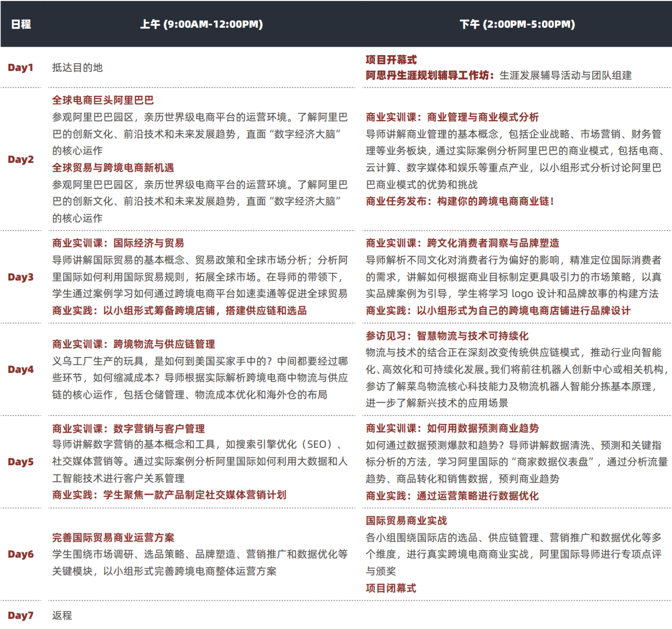This screenshot has height=629, width=672.
Task: Click 商业实践：以小组形式筹备跨境店铺 line
Action: point(179,311)
